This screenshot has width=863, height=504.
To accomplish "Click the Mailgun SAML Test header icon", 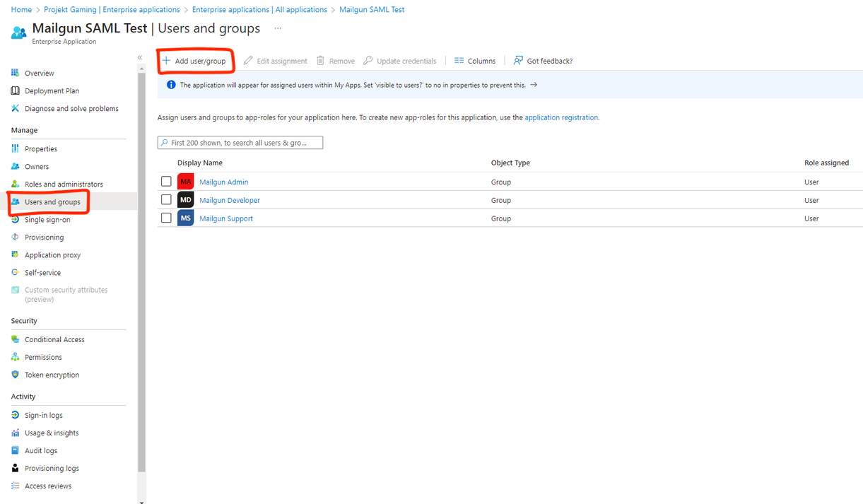I will (x=18, y=33).
